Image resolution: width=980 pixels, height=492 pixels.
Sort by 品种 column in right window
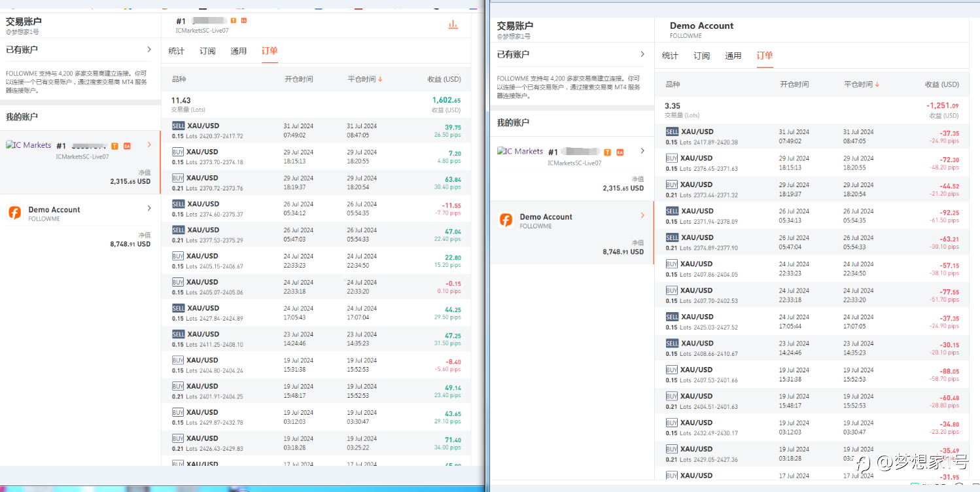tap(673, 84)
